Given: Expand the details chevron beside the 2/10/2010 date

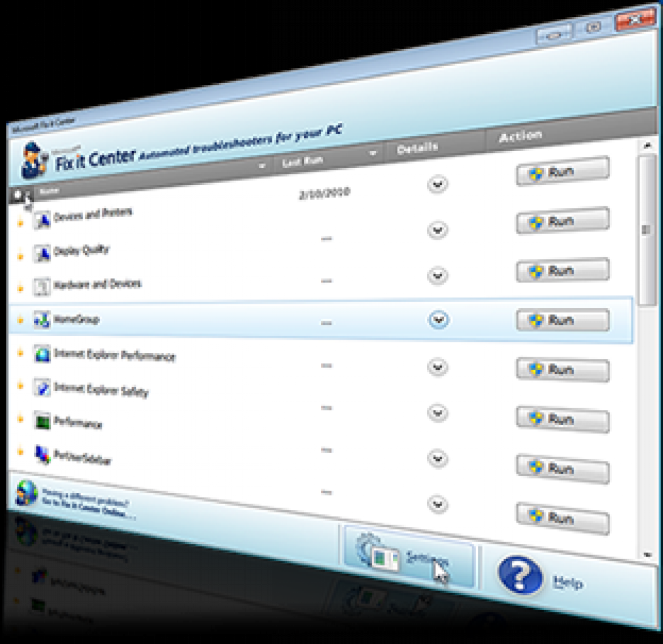Looking at the screenshot, I should click(x=437, y=184).
